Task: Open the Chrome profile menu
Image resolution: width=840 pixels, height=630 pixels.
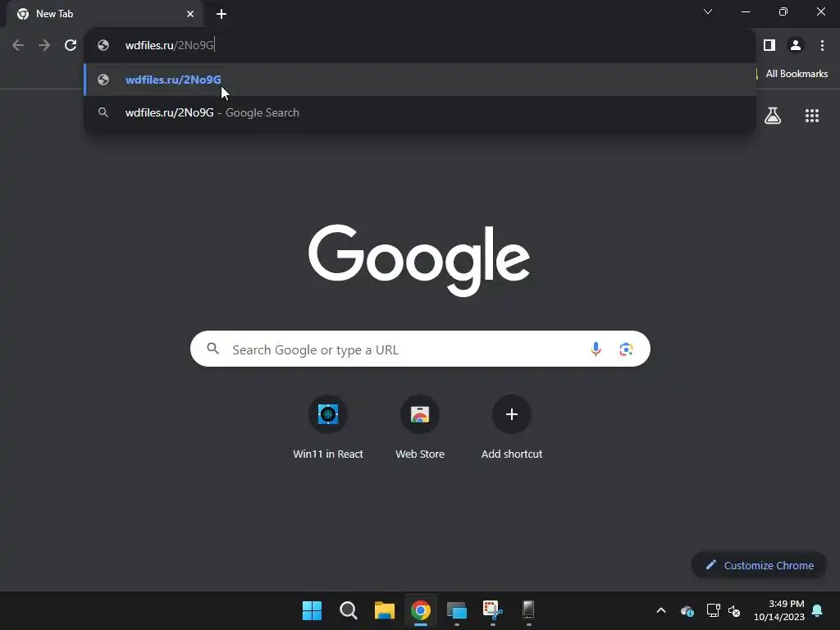Action: pos(796,46)
